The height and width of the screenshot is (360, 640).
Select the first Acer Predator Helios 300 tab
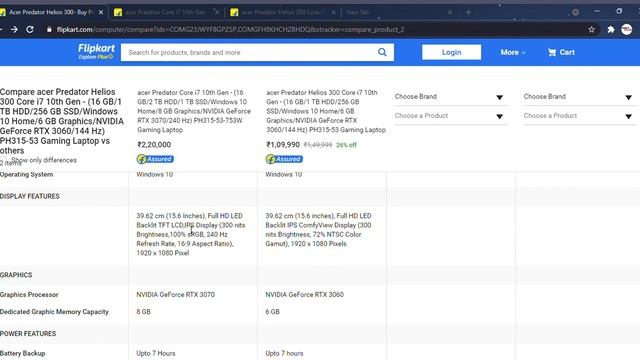click(x=51, y=12)
